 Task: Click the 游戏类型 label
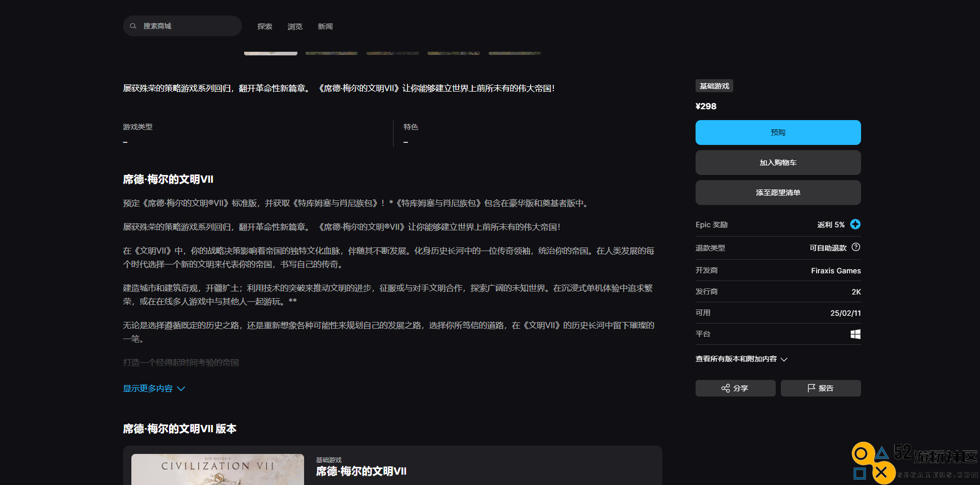pos(138,127)
